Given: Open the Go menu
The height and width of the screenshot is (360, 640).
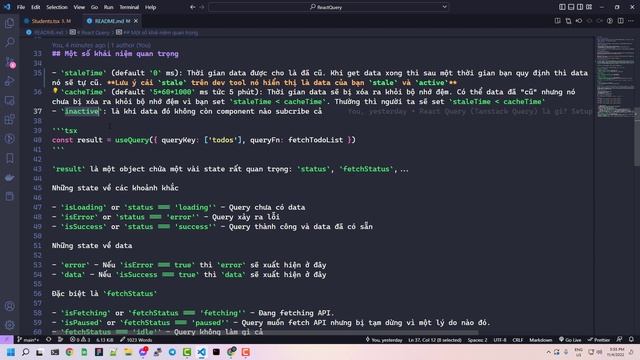Looking at the screenshot, I should (x=94, y=7).
